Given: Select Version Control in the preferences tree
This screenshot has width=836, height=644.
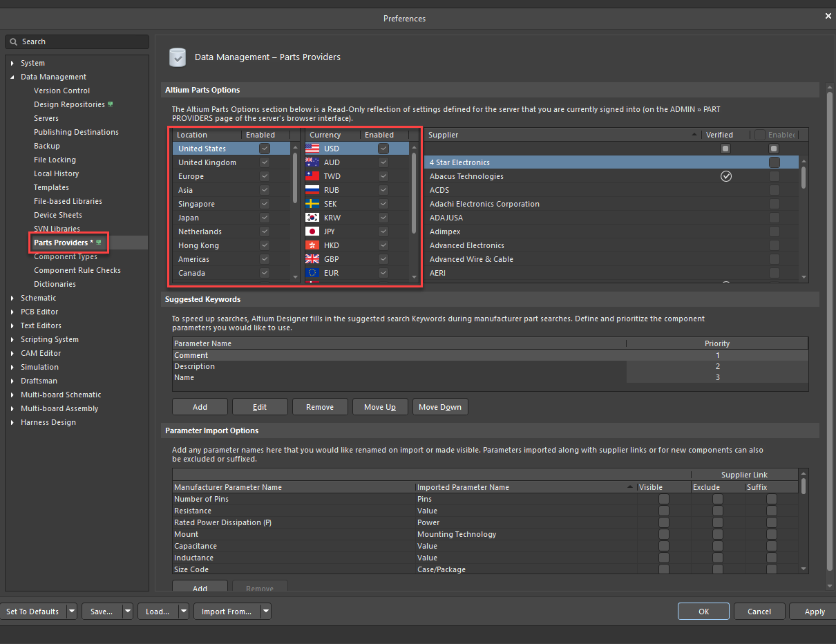Looking at the screenshot, I should point(61,91).
